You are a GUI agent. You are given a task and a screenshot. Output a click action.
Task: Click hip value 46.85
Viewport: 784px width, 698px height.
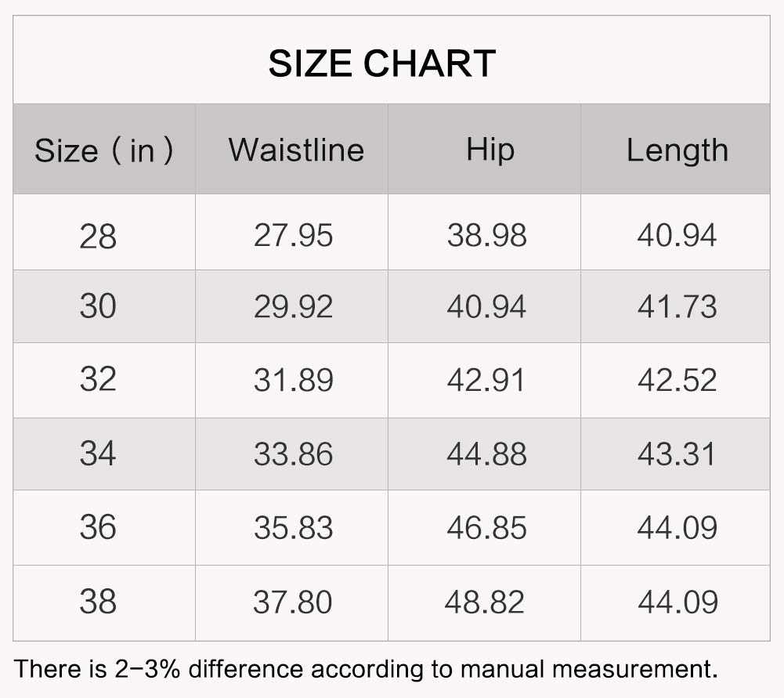(x=486, y=527)
